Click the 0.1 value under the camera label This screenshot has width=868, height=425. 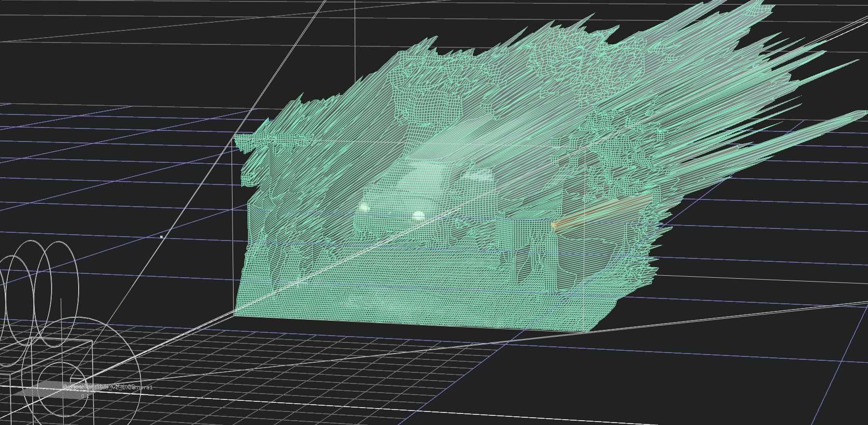[x=85, y=396]
